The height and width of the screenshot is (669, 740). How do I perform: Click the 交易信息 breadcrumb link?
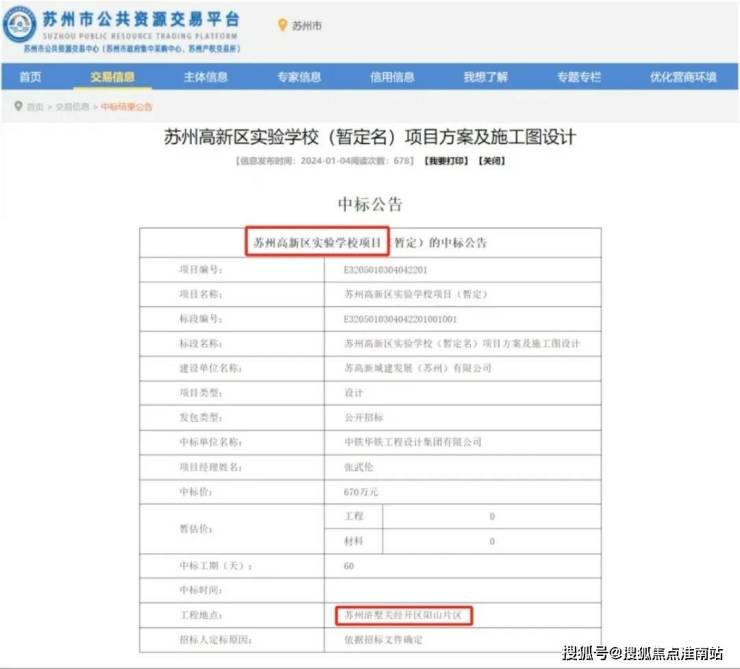coord(72,106)
